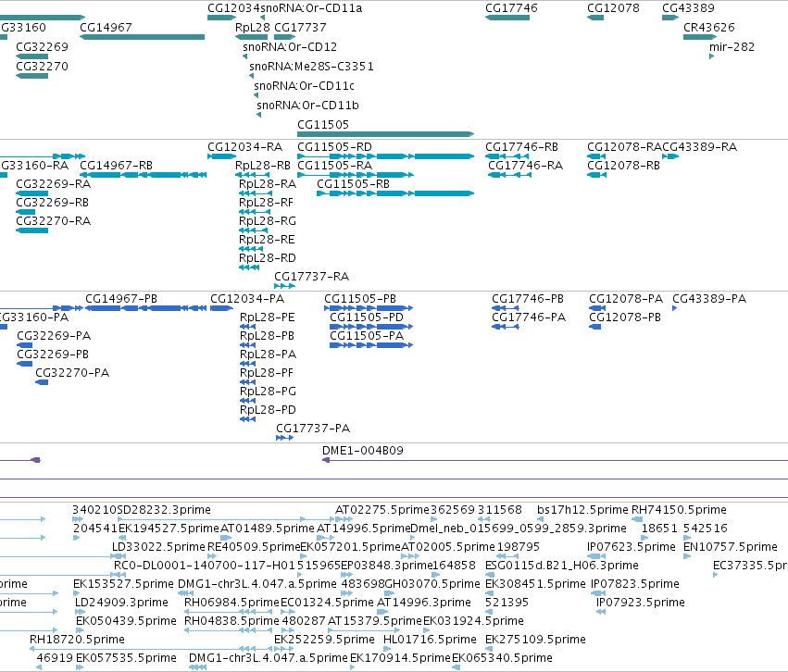
Task: Select the RC0-DL0001-140700-117-H01 label
Action: coord(205,566)
